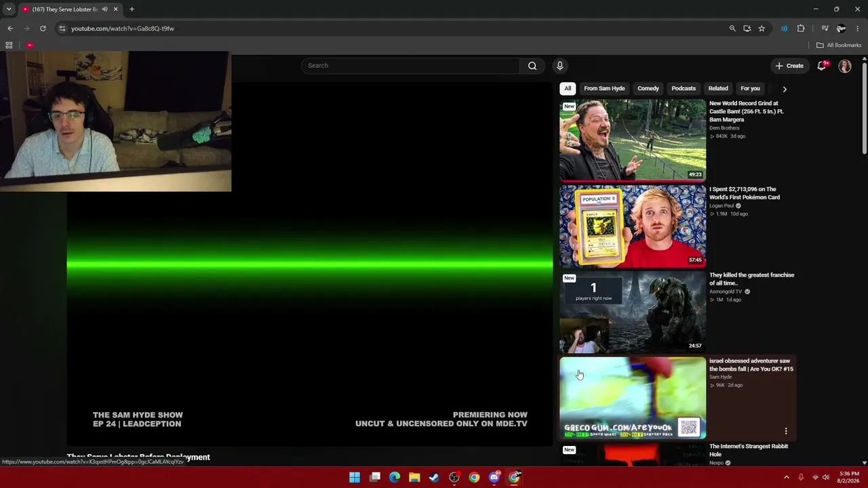
Task: Open the blue extension icon in Chrome toolbar
Action: [x=784, y=28]
